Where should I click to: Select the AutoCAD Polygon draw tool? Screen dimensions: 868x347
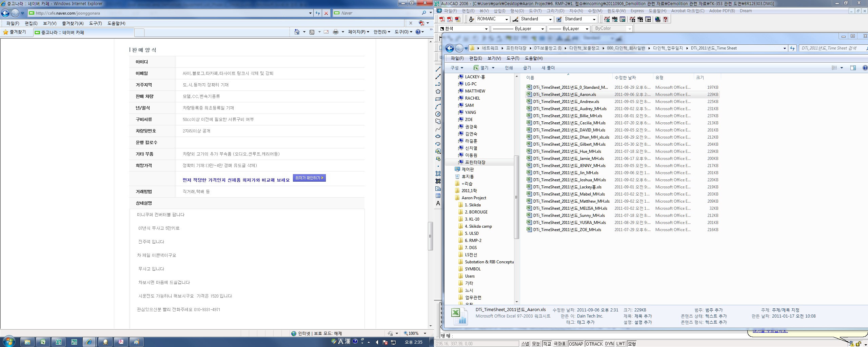(x=438, y=91)
